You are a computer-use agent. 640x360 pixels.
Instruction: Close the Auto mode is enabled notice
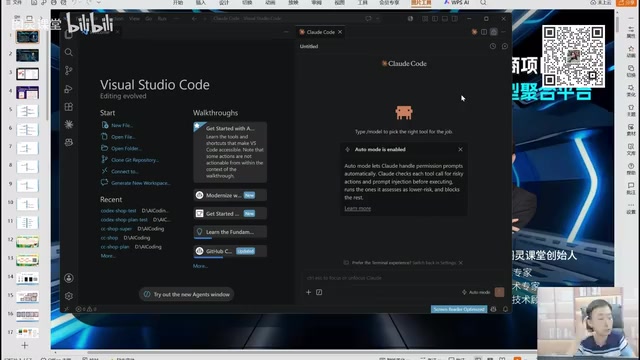click(x=460, y=149)
